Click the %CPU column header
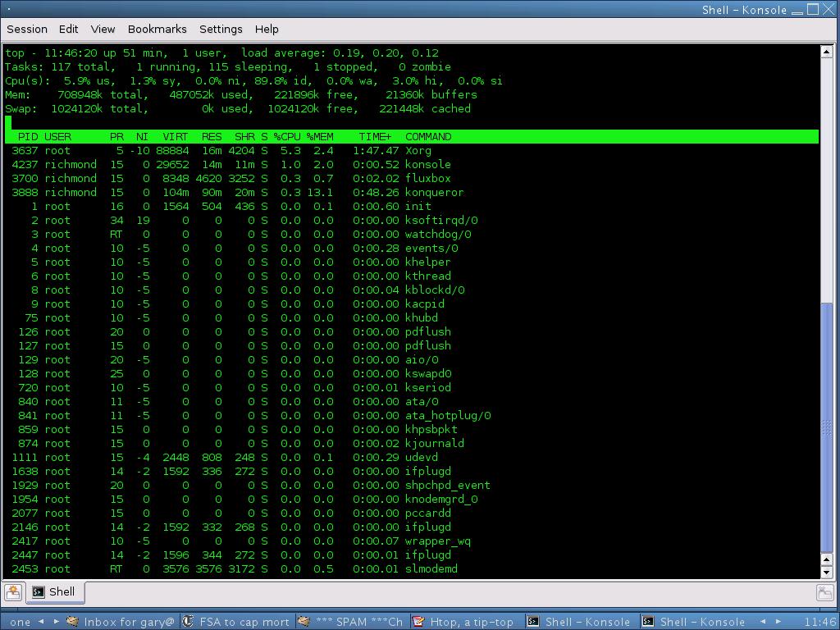 click(x=287, y=137)
